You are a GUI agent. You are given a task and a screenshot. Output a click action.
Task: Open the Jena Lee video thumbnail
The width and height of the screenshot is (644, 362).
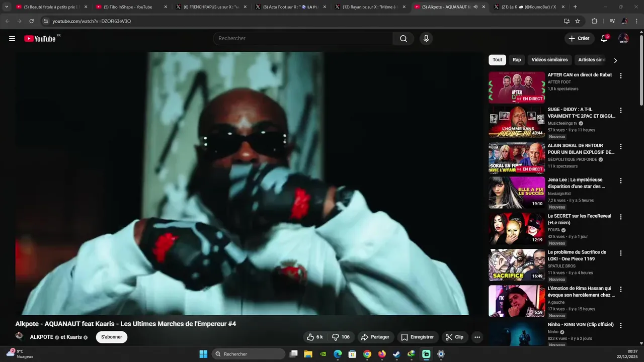(x=517, y=193)
